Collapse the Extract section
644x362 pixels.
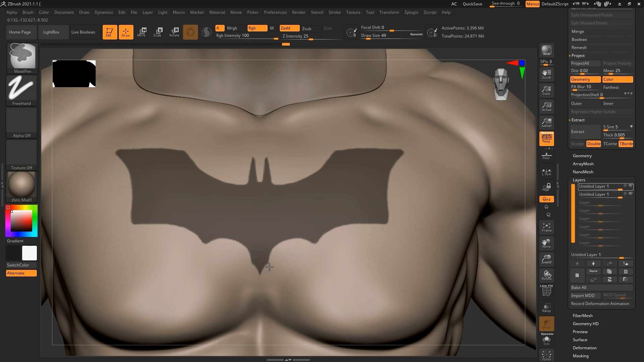578,120
